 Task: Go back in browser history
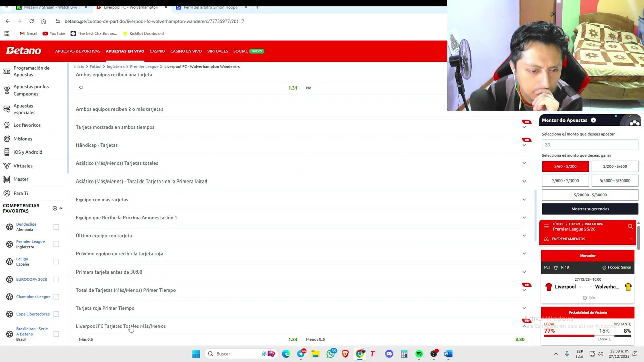pos(7,21)
